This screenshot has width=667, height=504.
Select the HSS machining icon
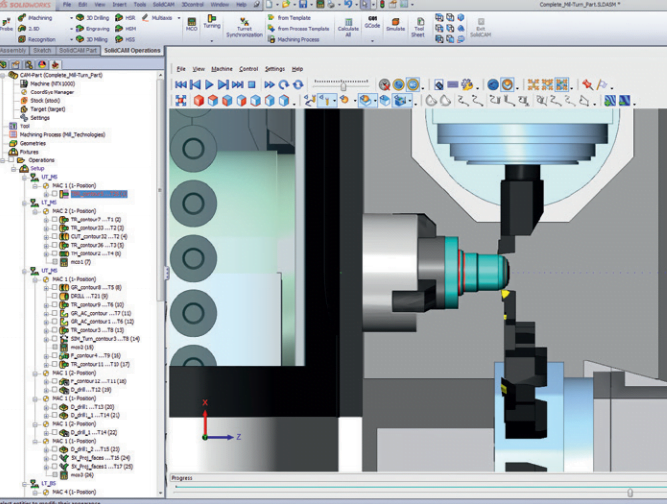click(x=119, y=39)
